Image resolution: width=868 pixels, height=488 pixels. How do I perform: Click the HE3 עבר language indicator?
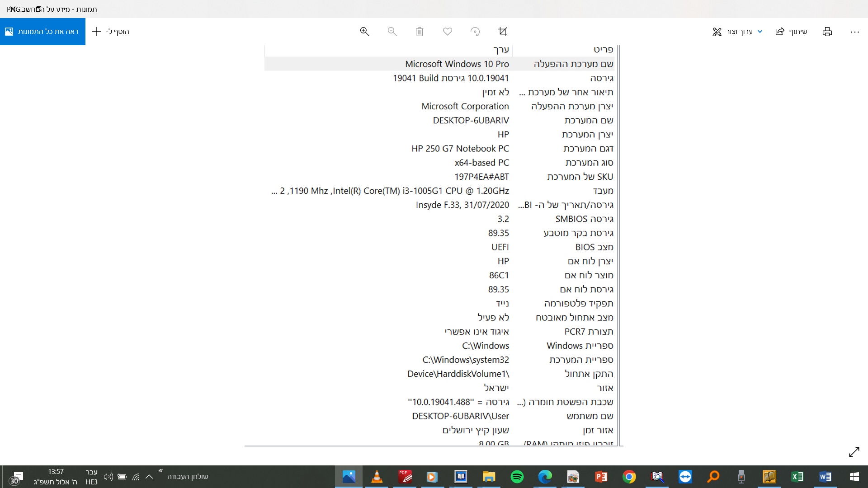click(91, 477)
